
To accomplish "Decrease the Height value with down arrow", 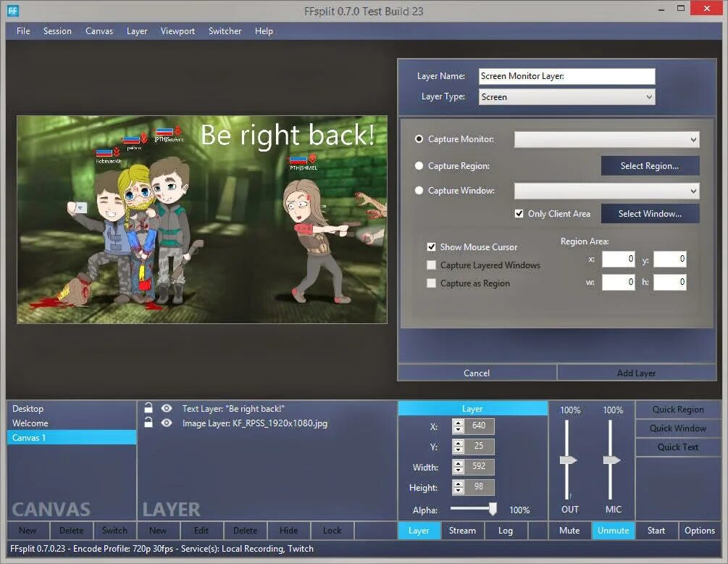I will (459, 490).
